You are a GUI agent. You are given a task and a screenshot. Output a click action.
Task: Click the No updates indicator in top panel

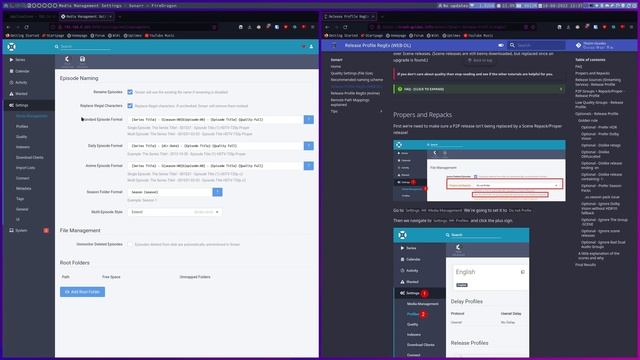coord(453,6)
